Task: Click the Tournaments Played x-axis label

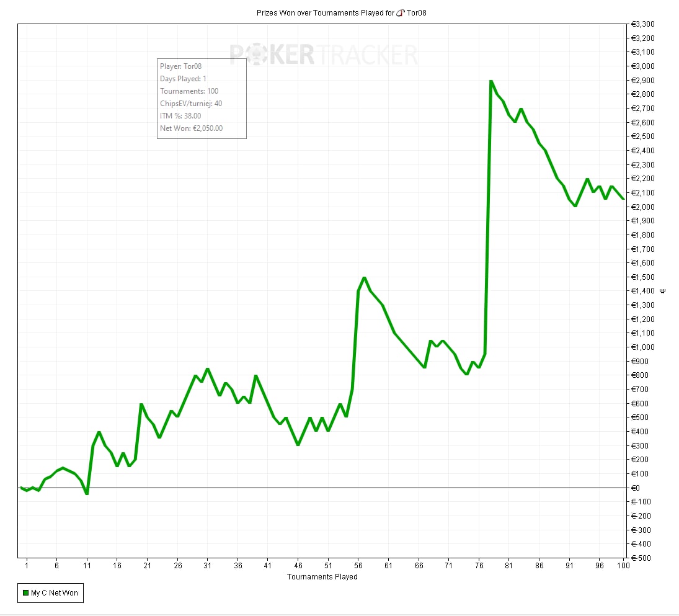Action: pos(322,577)
